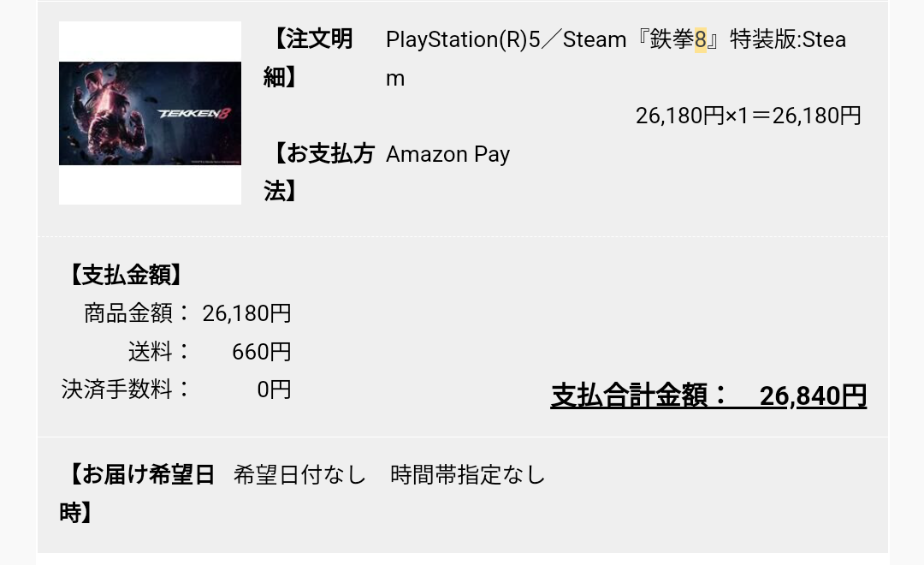Viewport: 924px width, 565px height.
Task: Click the Tekken 8 product thumbnail
Action: [x=150, y=113]
